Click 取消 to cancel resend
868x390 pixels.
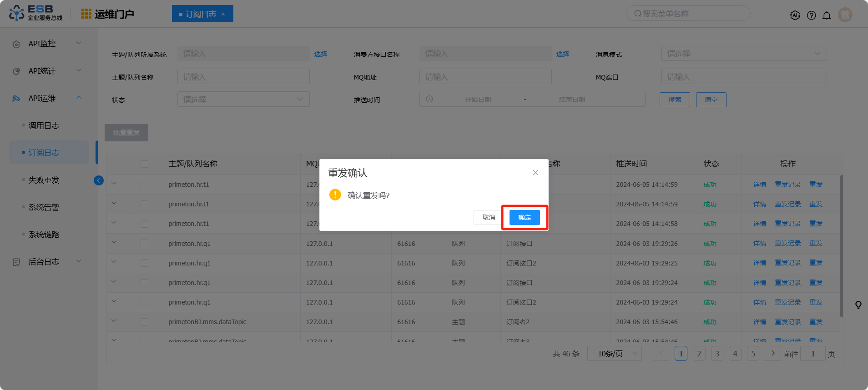tap(489, 218)
